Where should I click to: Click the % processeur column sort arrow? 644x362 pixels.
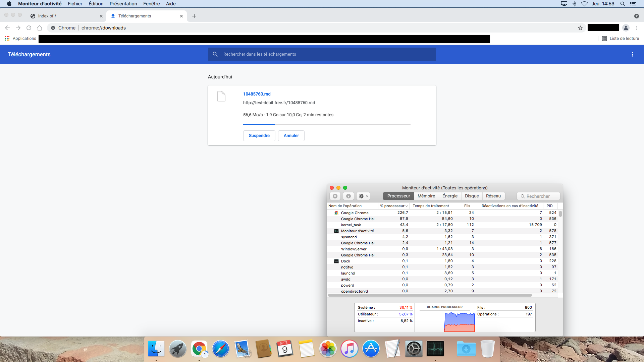pos(407,206)
